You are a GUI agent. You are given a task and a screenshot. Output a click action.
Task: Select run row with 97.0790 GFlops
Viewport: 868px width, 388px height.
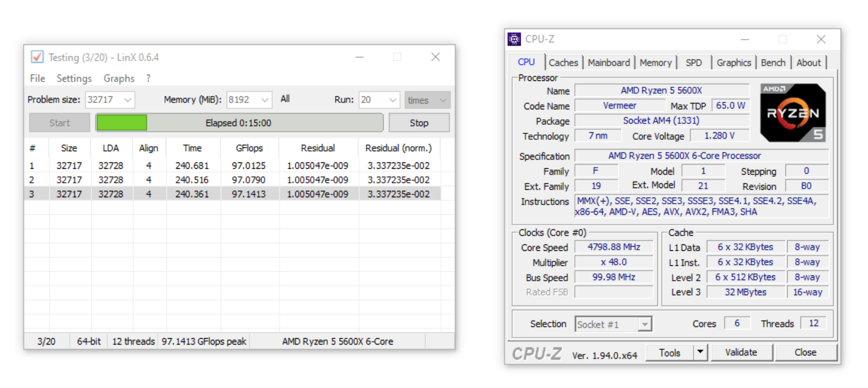pos(233,180)
